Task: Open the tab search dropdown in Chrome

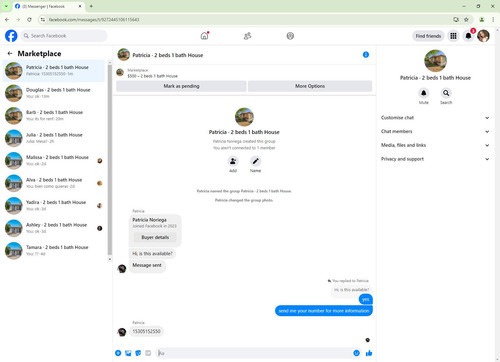Action: click(6, 6)
